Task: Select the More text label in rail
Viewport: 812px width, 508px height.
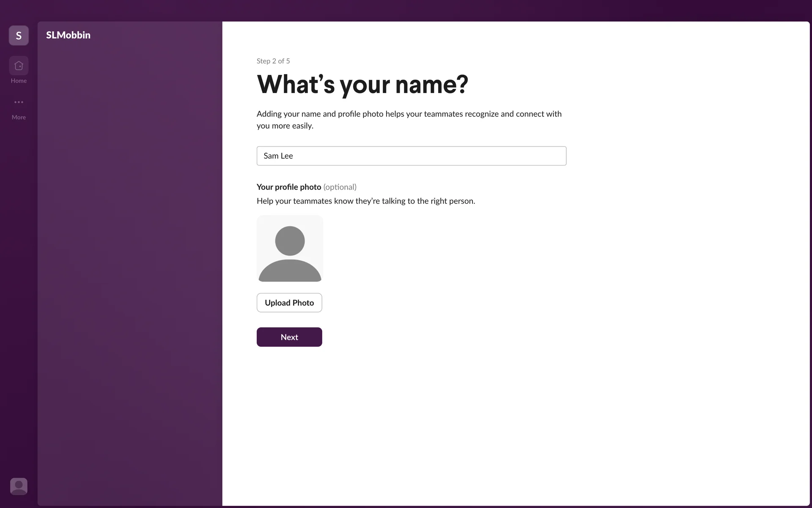Action: point(19,117)
